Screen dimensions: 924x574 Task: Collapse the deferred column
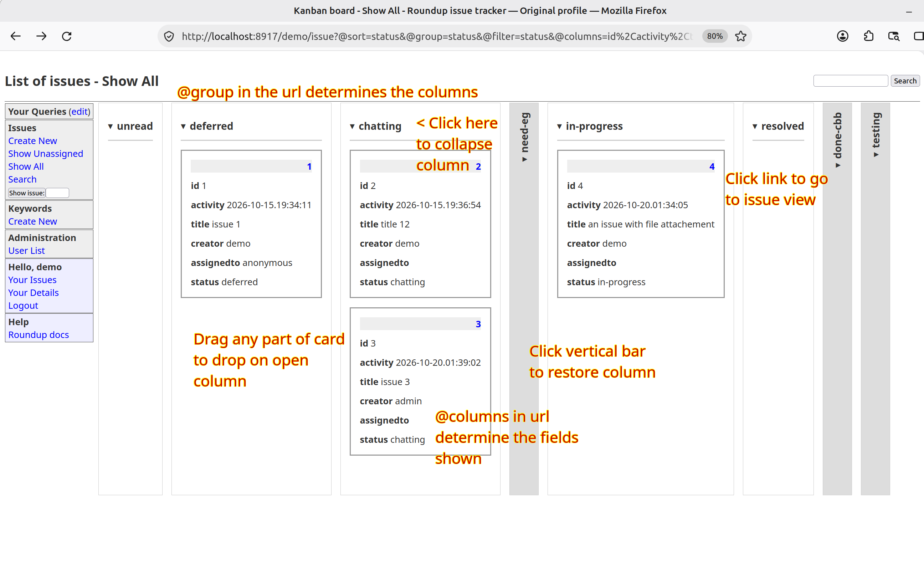tap(207, 126)
